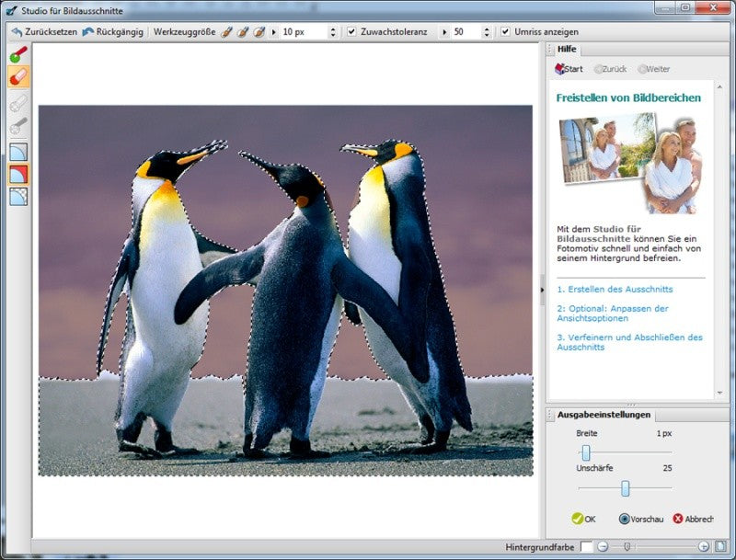Switch to plain blue original view mode icon
The image size is (736, 560).
pyautogui.click(x=18, y=152)
